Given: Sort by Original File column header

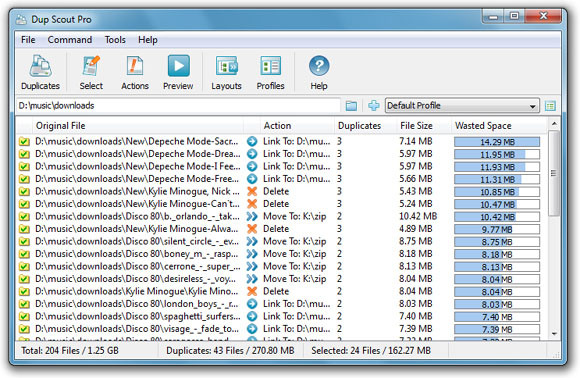Looking at the screenshot, I should pyautogui.click(x=138, y=126).
